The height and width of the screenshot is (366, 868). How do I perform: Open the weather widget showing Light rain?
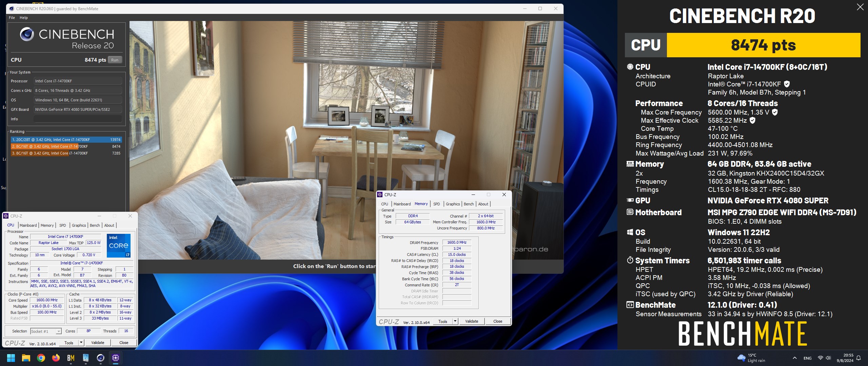pyautogui.click(x=751, y=358)
